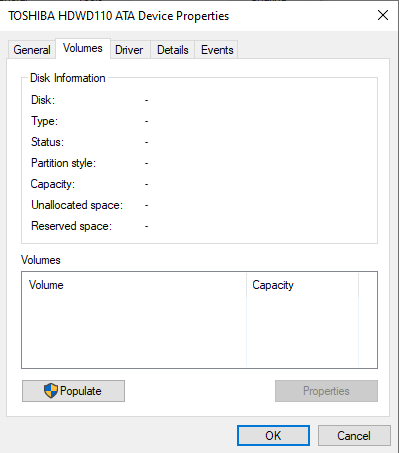399x453 pixels.
Task: Click the "Reserved space:" label
Action: pos(71,226)
